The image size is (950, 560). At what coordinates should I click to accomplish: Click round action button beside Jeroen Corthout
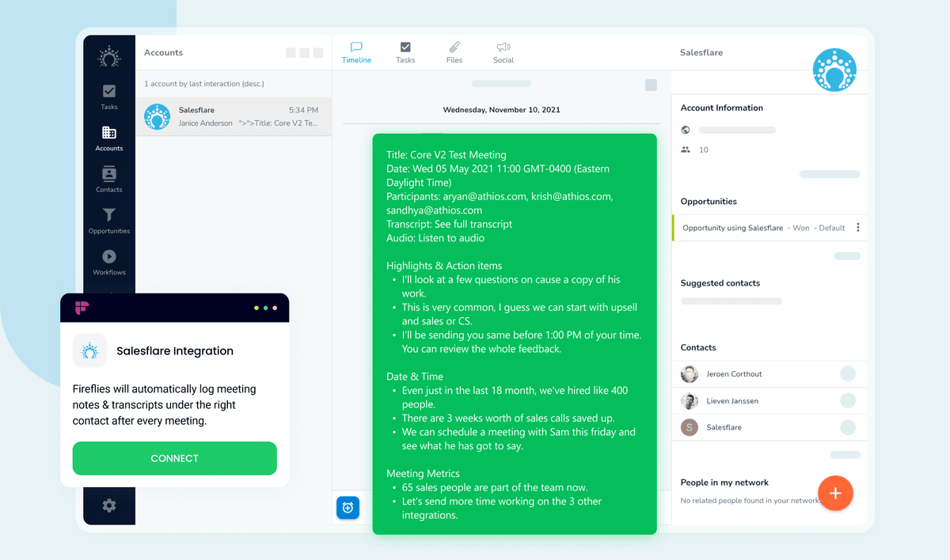click(x=848, y=374)
